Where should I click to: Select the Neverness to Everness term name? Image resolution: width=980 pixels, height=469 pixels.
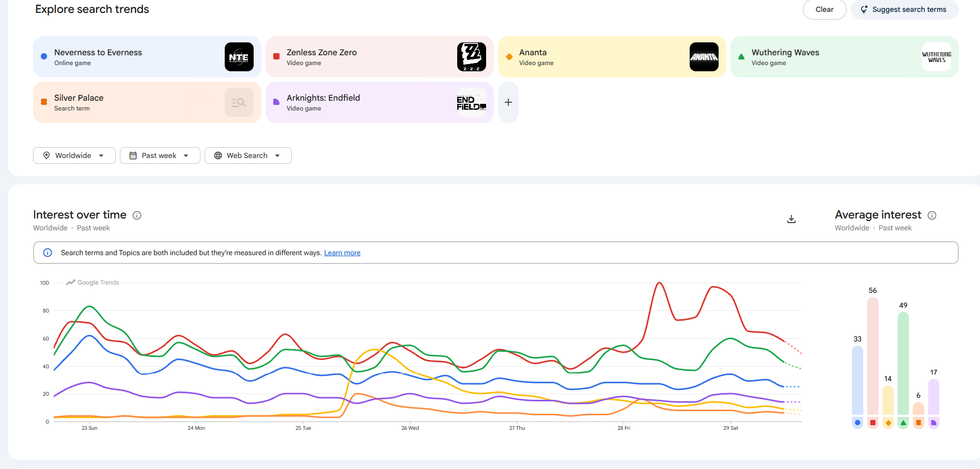(x=98, y=52)
